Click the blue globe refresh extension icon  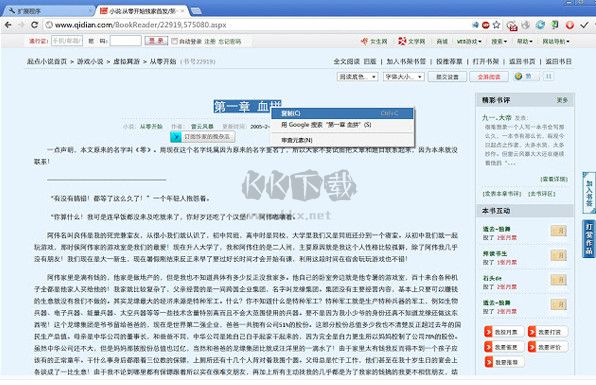tap(540, 25)
